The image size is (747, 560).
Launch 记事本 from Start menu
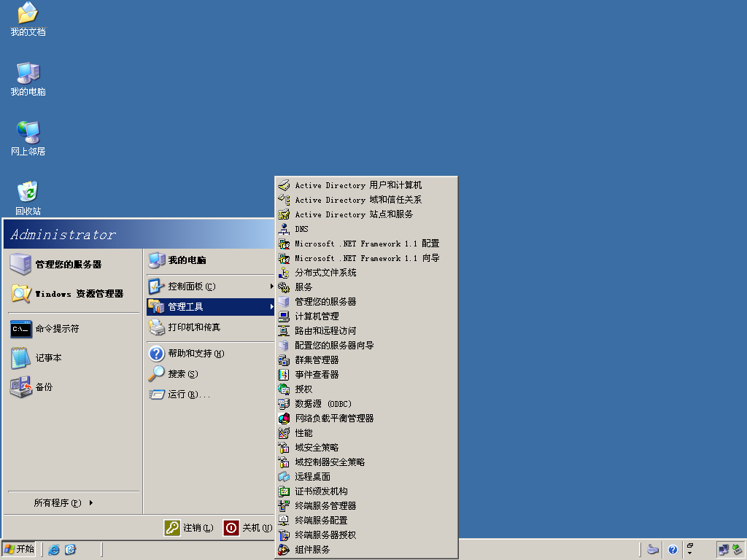[74, 358]
